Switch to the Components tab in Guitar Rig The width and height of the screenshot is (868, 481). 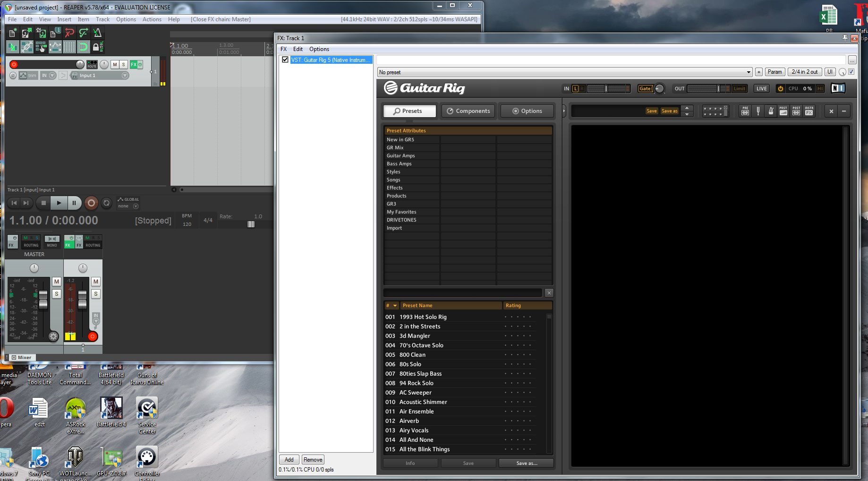(x=468, y=111)
